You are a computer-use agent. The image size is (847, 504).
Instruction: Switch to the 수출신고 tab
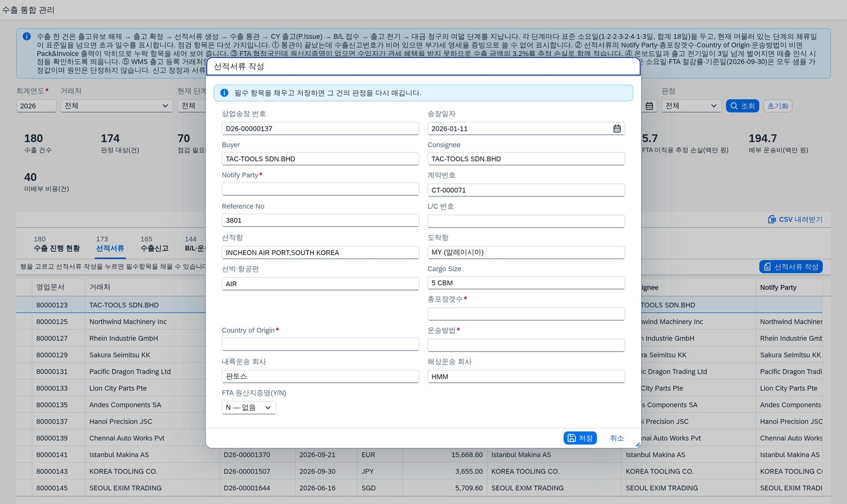tap(154, 244)
